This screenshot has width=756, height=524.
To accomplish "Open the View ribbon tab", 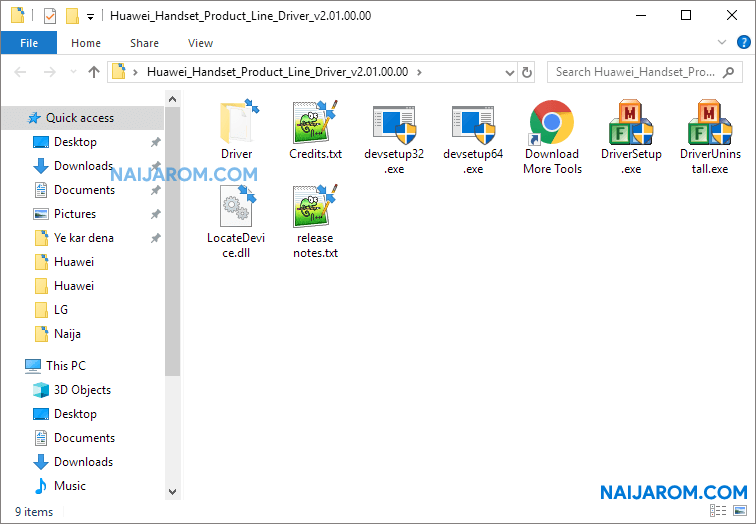I will pos(200,43).
